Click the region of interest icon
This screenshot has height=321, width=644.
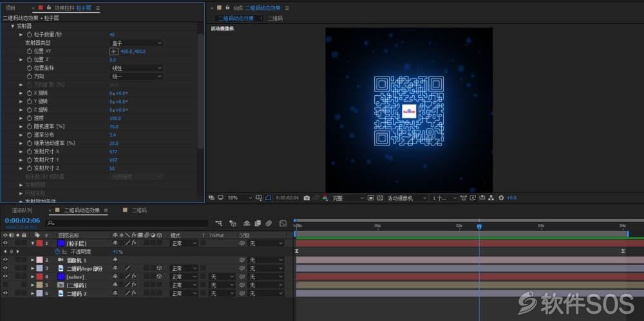coord(370,198)
